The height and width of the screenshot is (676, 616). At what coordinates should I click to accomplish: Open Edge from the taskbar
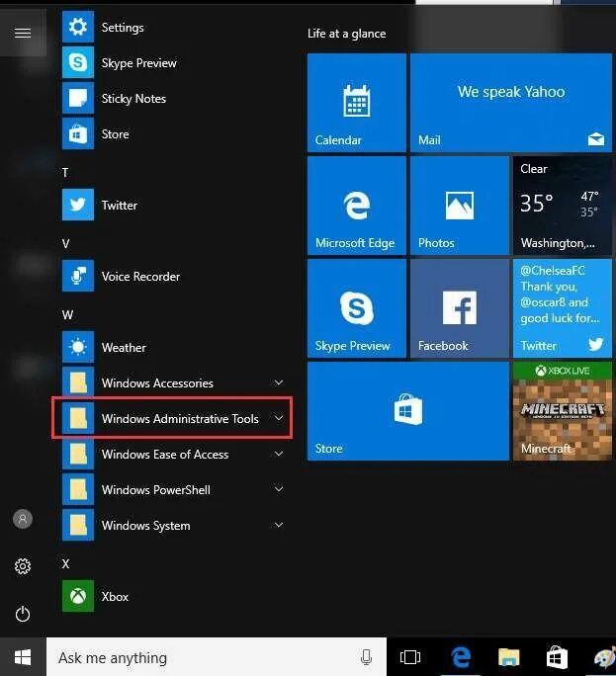(461, 657)
